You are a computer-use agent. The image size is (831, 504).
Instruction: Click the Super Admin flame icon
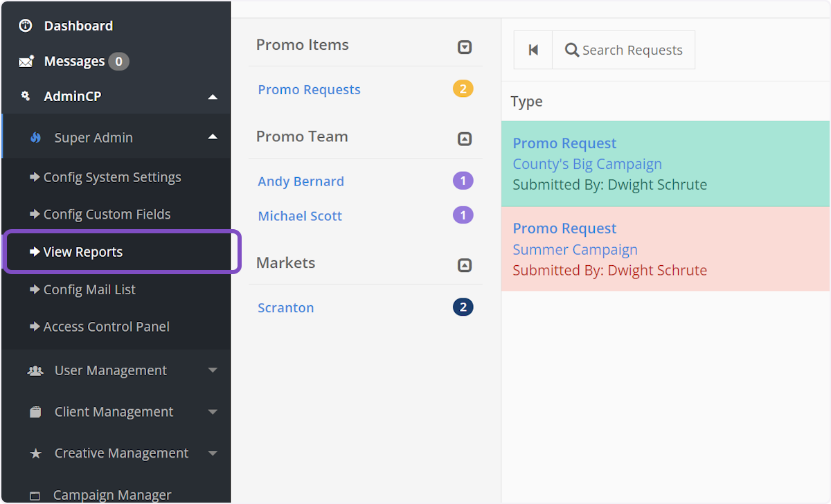[x=36, y=138]
